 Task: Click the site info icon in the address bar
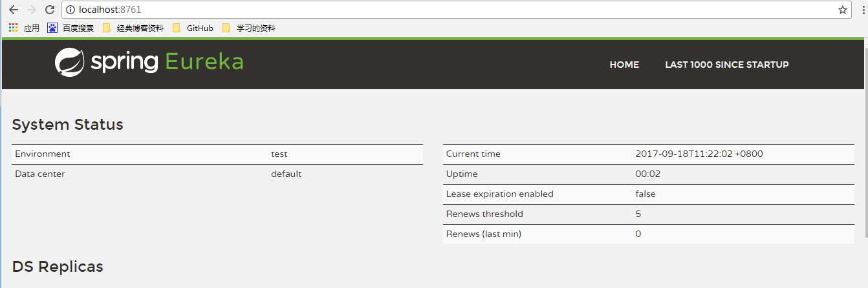pos(71,10)
